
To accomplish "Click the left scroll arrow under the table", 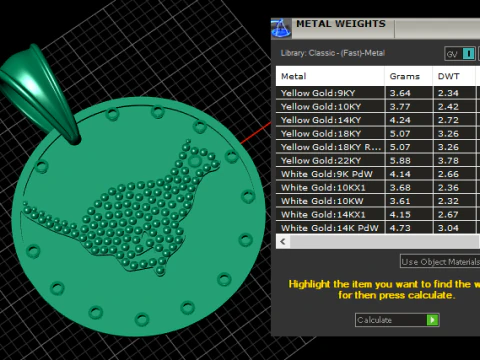I will tap(283, 241).
